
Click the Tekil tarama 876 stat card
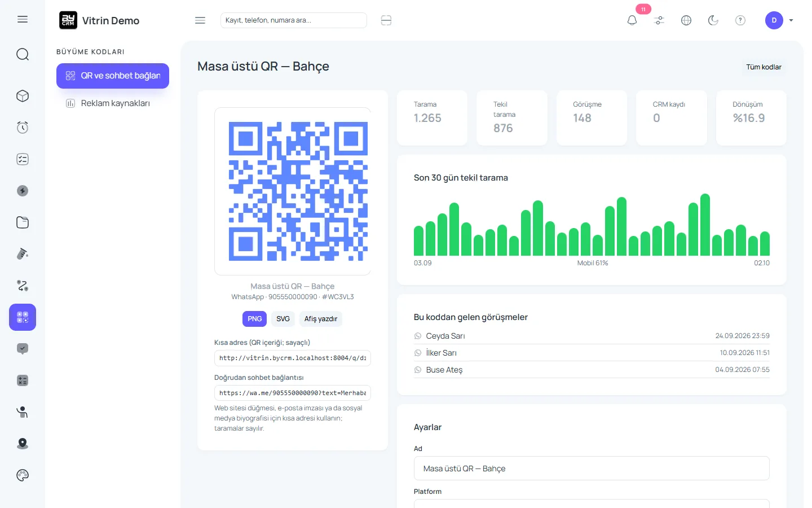[512, 118]
